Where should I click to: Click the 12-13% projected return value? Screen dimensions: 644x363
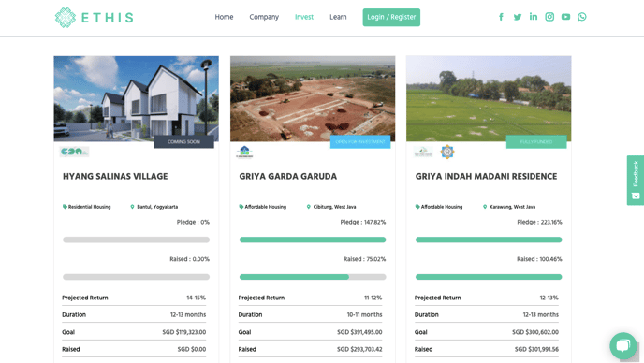[x=549, y=298]
